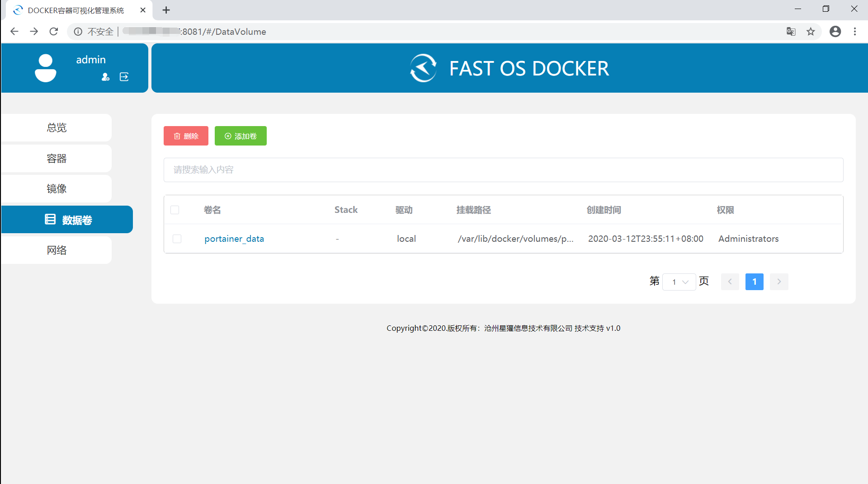Switch to the 镜像 sidebar section
The width and height of the screenshot is (868, 484).
click(x=56, y=188)
